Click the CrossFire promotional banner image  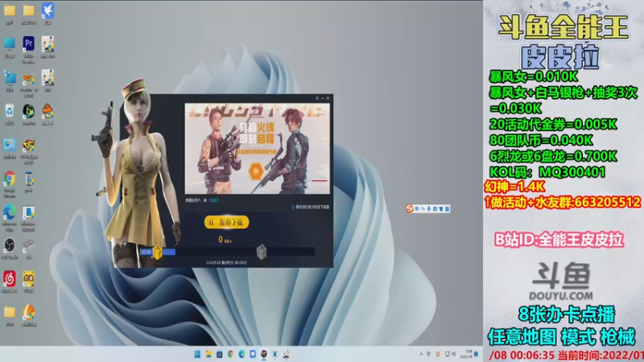pos(257,148)
